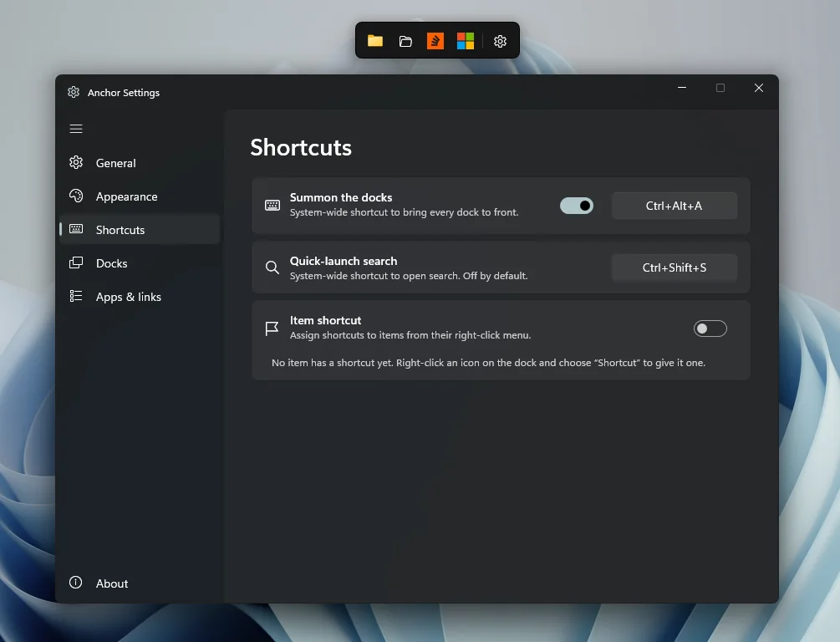Close the Anchor Settings window

(x=759, y=87)
